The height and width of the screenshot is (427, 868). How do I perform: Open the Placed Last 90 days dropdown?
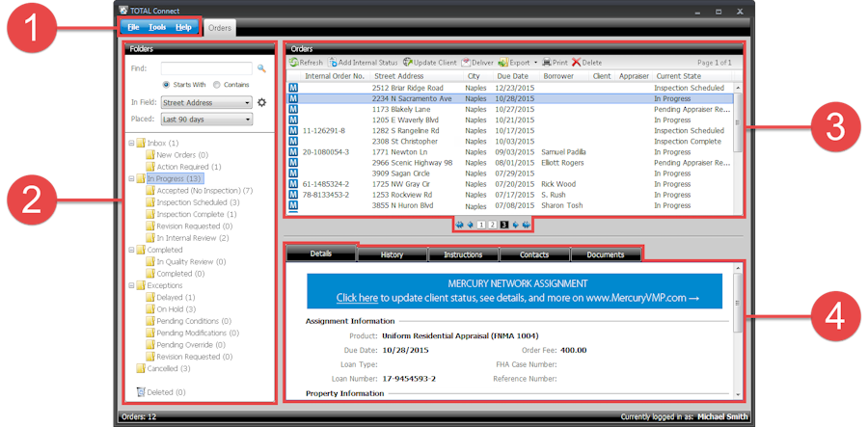[206, 120]
